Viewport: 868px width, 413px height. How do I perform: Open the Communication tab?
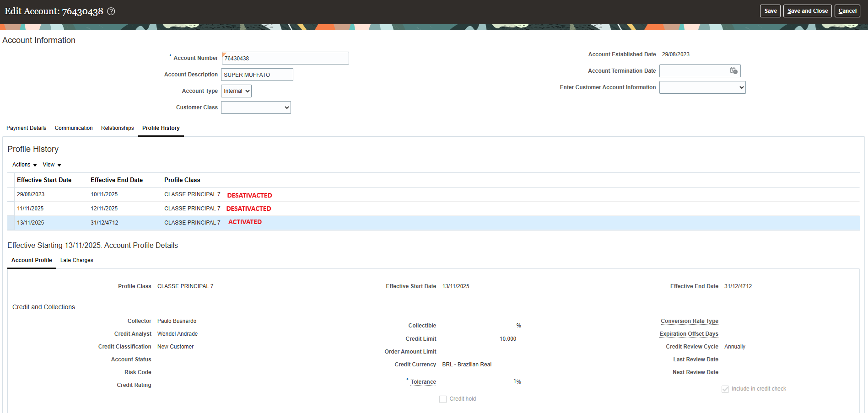click(x=74, y=128)
